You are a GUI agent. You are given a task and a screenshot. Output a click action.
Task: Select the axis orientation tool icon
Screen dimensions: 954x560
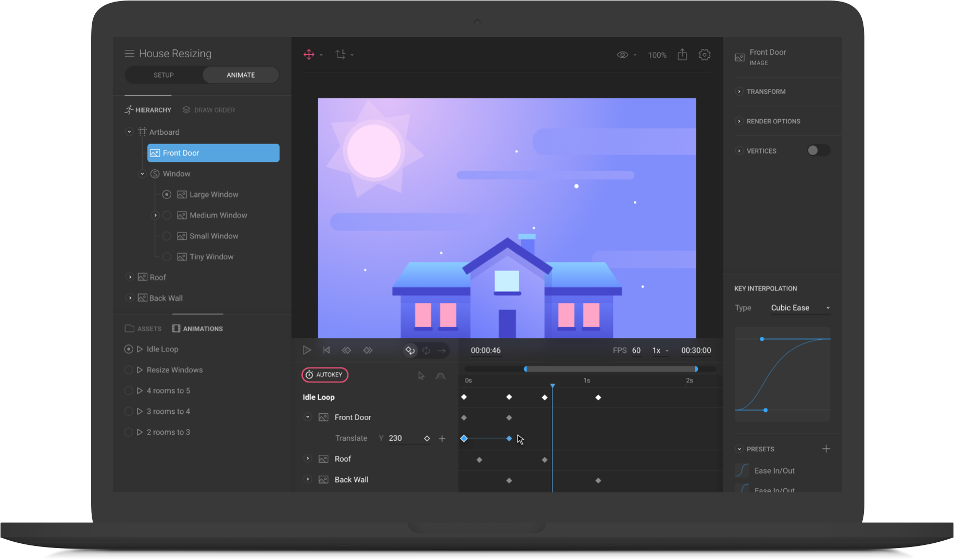click(341, 55)
